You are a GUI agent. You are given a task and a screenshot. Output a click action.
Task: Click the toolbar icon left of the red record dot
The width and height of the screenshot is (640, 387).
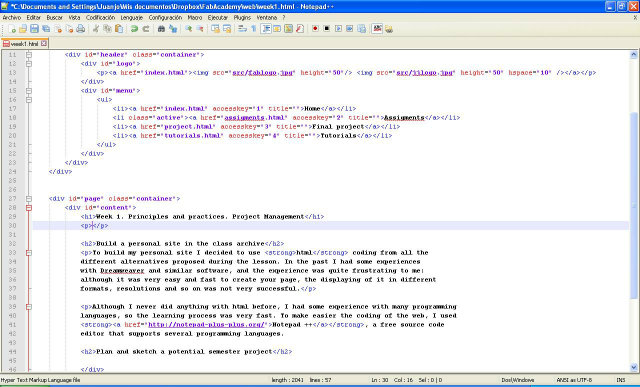pos(300,29)
